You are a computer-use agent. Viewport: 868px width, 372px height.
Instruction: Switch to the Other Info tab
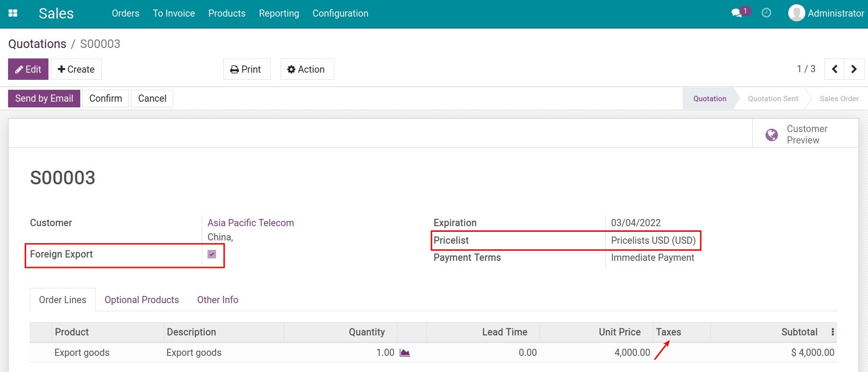point(217,300)
